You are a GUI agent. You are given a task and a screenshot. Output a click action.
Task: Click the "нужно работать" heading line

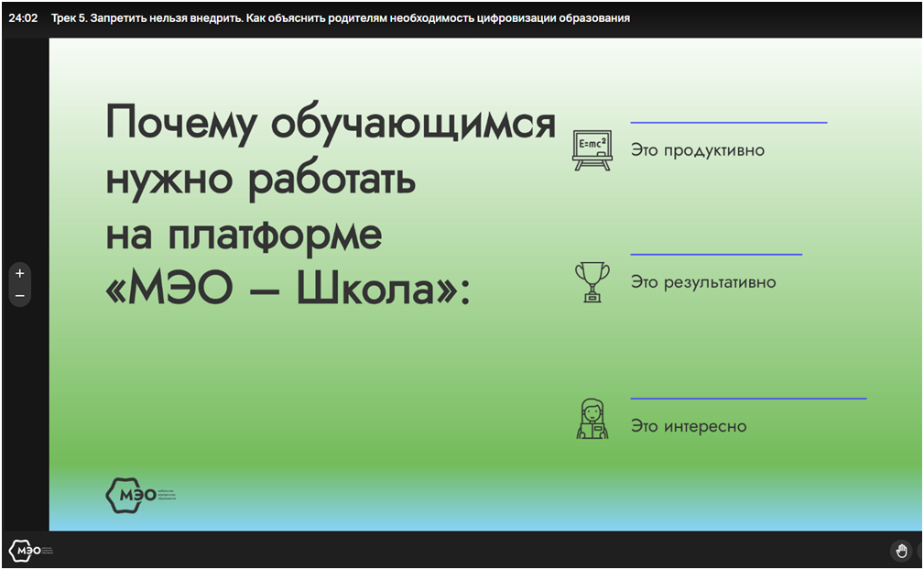(261, 180)
